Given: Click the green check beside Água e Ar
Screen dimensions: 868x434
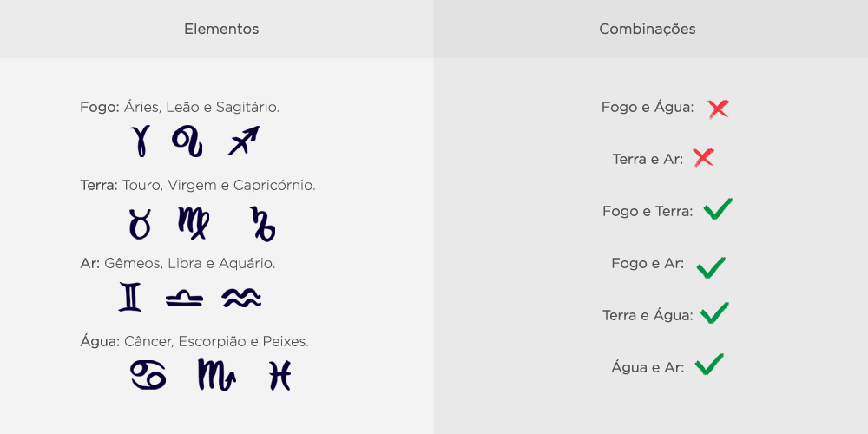Looking at the screenshot, I should click(x=709, y=365).
